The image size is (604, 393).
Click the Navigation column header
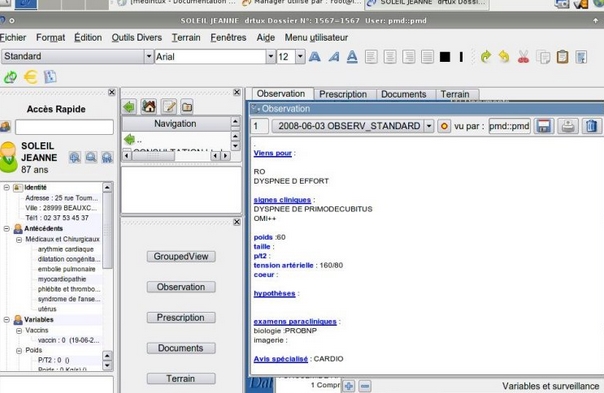[x=176, y=124]
